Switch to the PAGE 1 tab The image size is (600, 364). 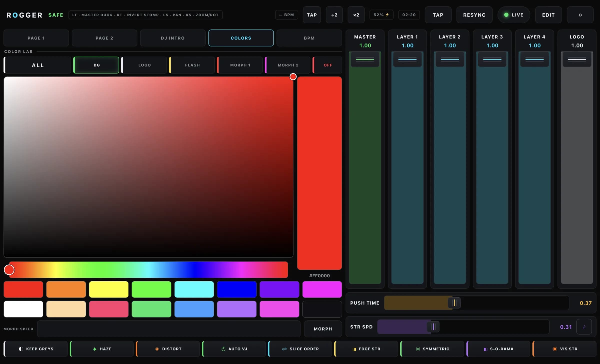(x=36, y=38)
